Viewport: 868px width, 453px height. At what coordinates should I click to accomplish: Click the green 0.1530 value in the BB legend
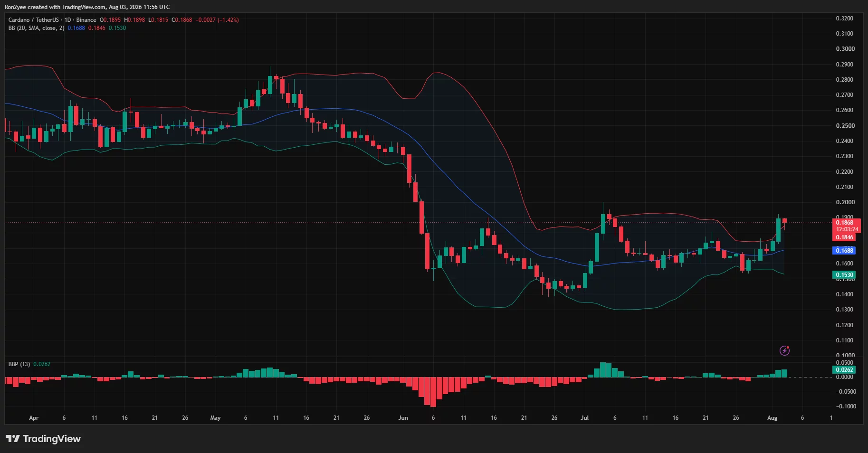pyautogui.click(x=117, y=28)
